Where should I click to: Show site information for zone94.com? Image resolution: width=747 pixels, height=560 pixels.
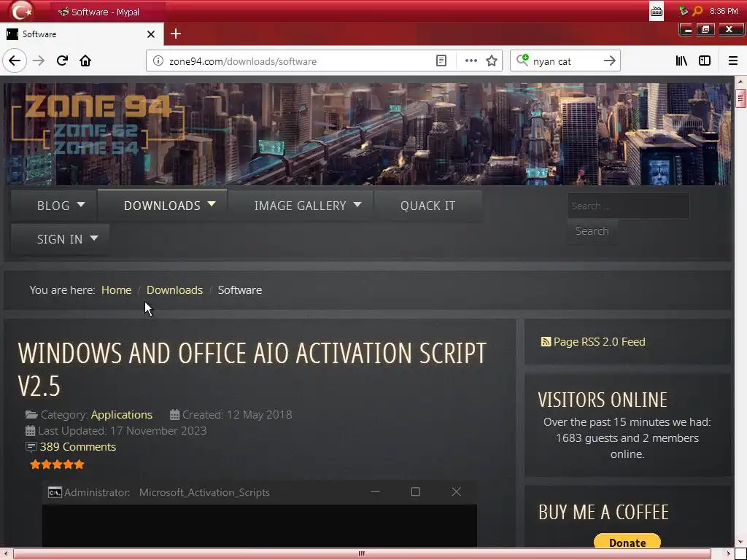point(158,61)
